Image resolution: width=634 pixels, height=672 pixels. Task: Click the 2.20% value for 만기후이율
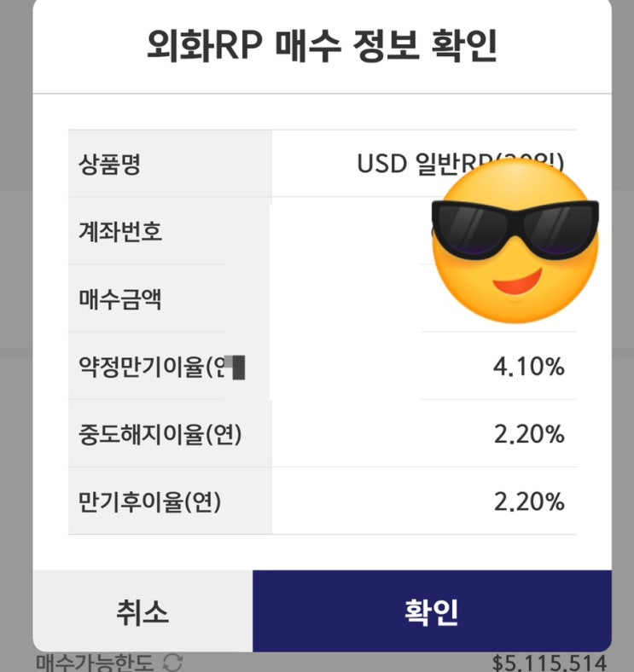tap(529, 502)
